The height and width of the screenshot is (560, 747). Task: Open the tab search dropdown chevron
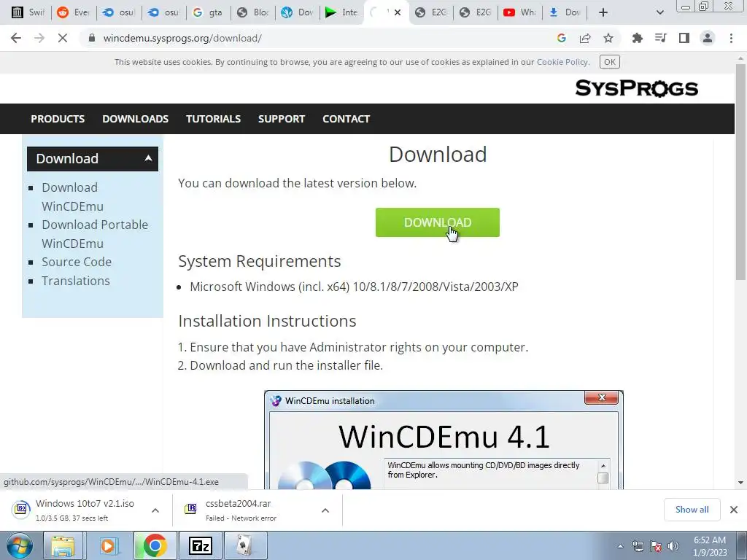[659, 12]
